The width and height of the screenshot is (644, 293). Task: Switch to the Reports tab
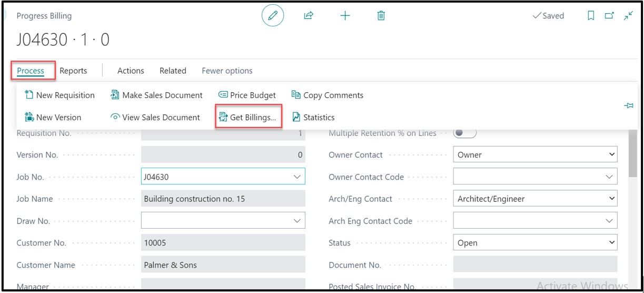73,71
